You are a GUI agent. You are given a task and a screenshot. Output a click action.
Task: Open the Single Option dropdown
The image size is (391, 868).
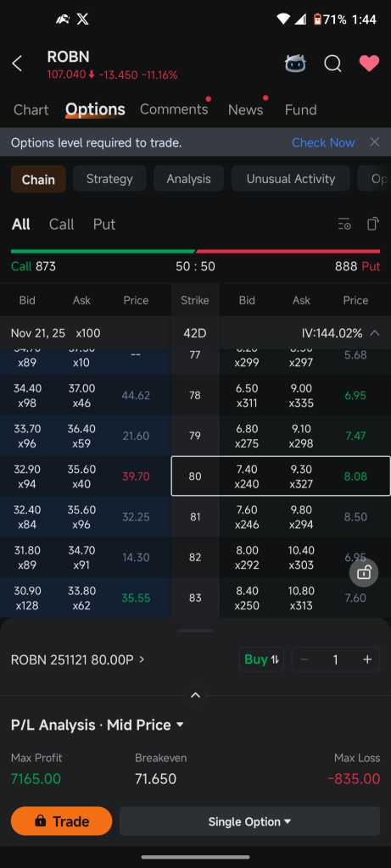click(x=249, y=821)
